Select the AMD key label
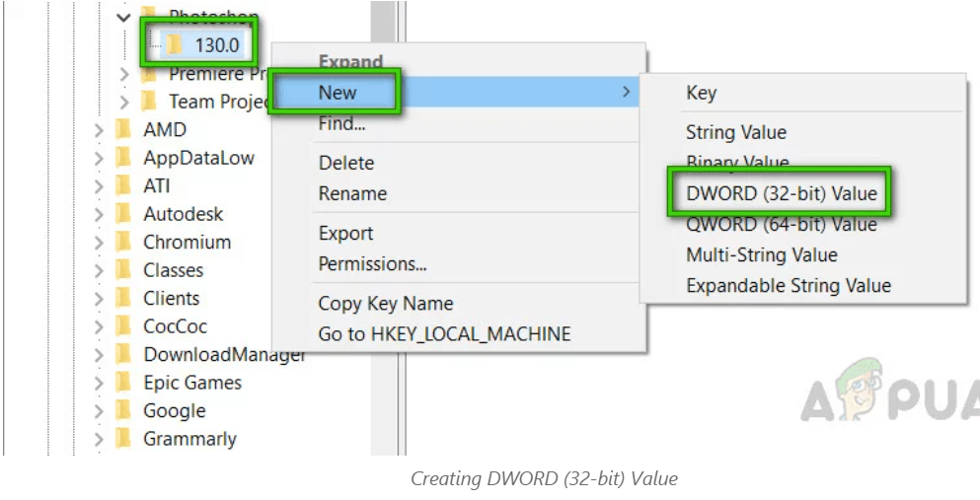The image size is (980, 500). coord(165,130)
